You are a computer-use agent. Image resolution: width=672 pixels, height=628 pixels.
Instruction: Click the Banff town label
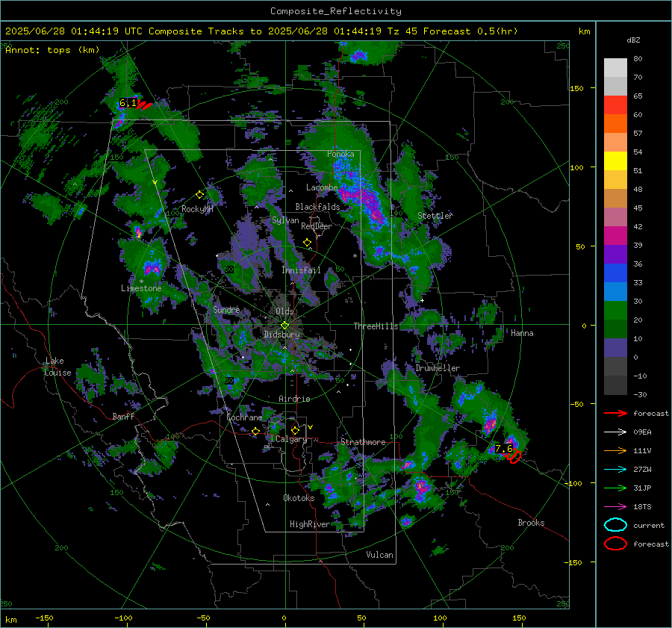[123, 416]
